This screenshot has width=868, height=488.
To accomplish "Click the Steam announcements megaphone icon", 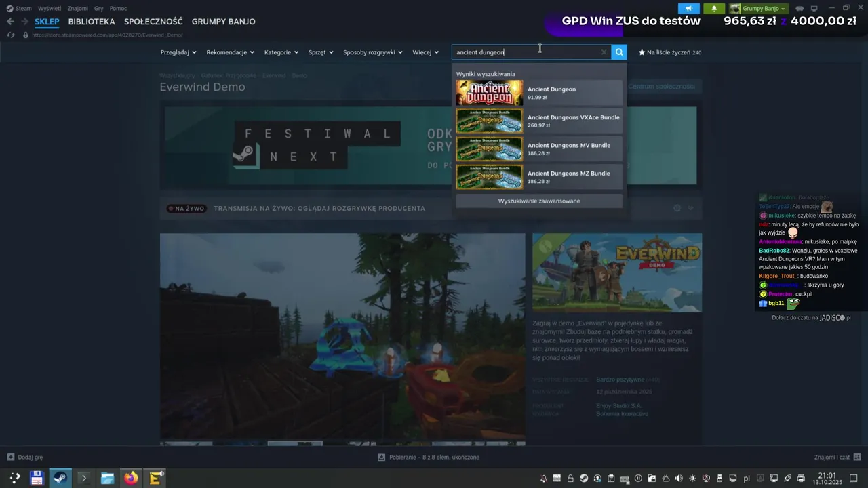I will (689, 9).
